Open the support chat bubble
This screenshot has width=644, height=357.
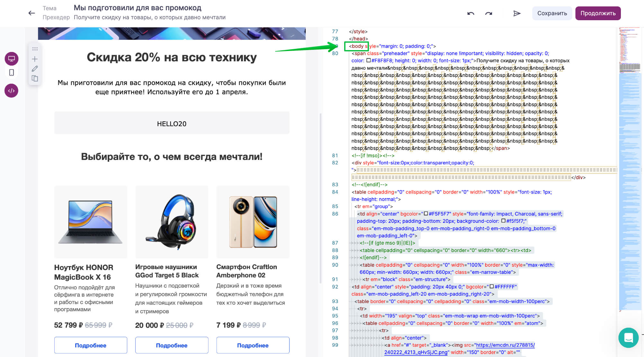[628, 337]
